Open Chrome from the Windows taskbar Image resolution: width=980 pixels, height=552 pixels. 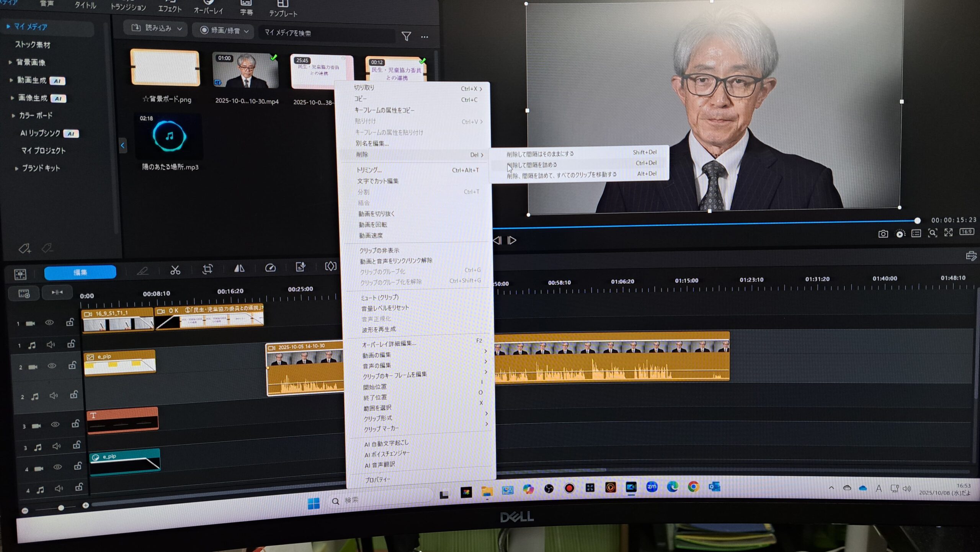(x=693, y=487)
